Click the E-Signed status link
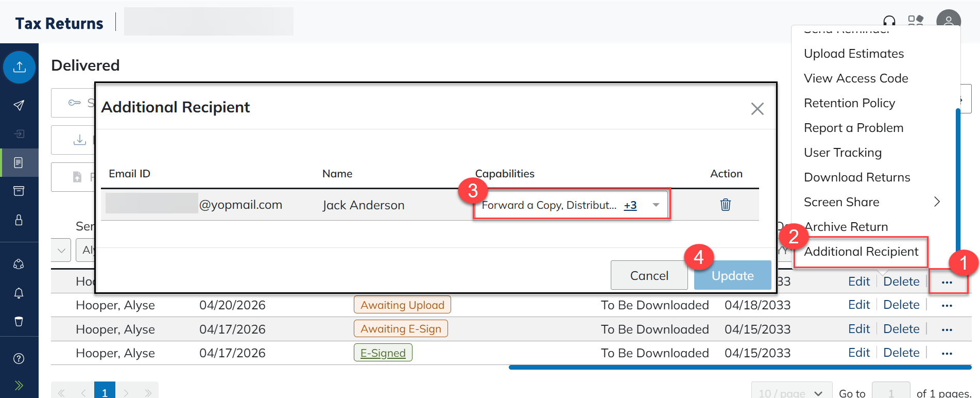980x398 pixels. [383, 353]
